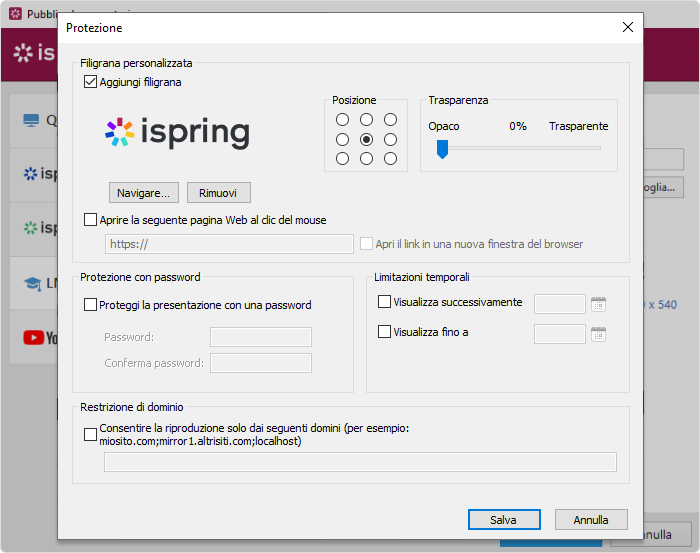The height and width of the screenshot is (553, 700).
Task: Select middle-left watermark position
Action: [x=342, y=140]
